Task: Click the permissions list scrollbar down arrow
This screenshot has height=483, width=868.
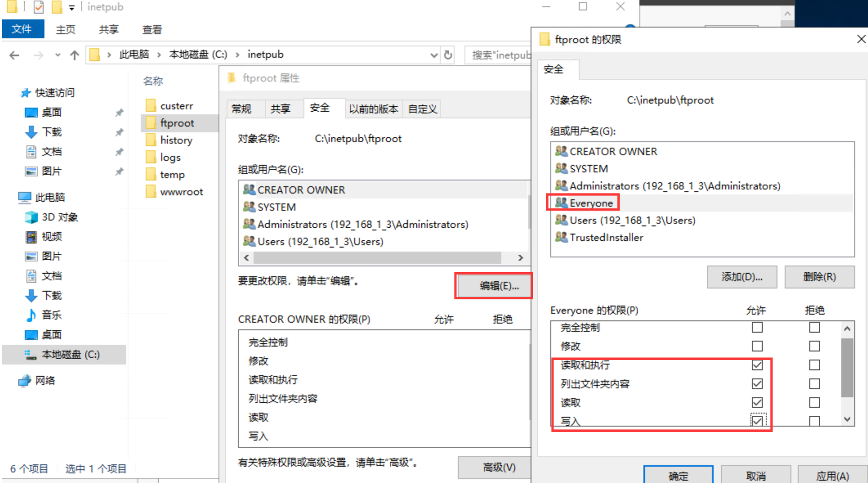Action: tap(847, 419)
